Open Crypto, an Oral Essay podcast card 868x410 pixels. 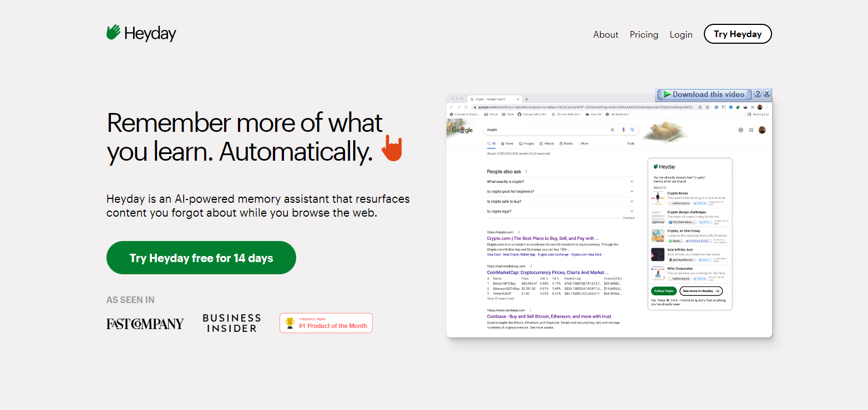click(691, 236)
